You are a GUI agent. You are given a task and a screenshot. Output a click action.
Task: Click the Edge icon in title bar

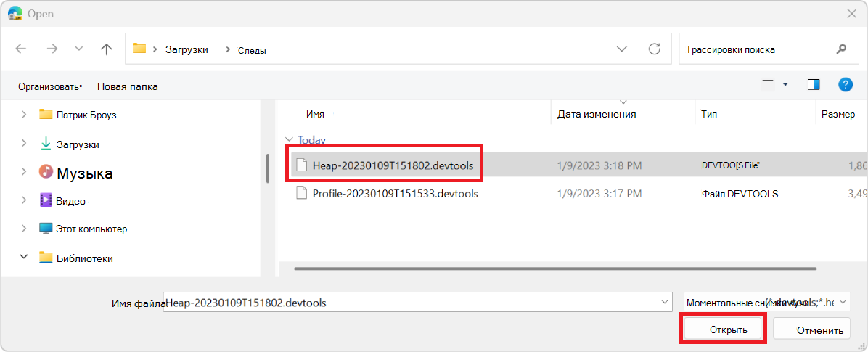(15, 13)
